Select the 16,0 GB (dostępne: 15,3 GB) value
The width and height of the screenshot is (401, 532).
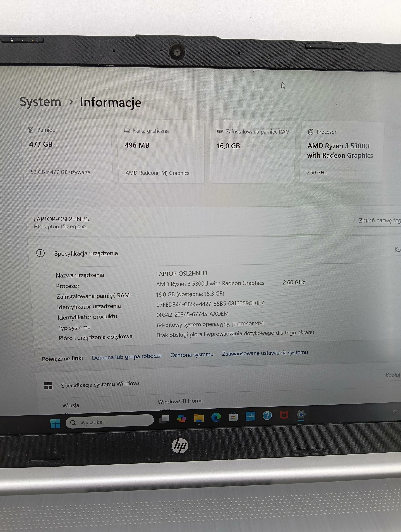(190, 294)
